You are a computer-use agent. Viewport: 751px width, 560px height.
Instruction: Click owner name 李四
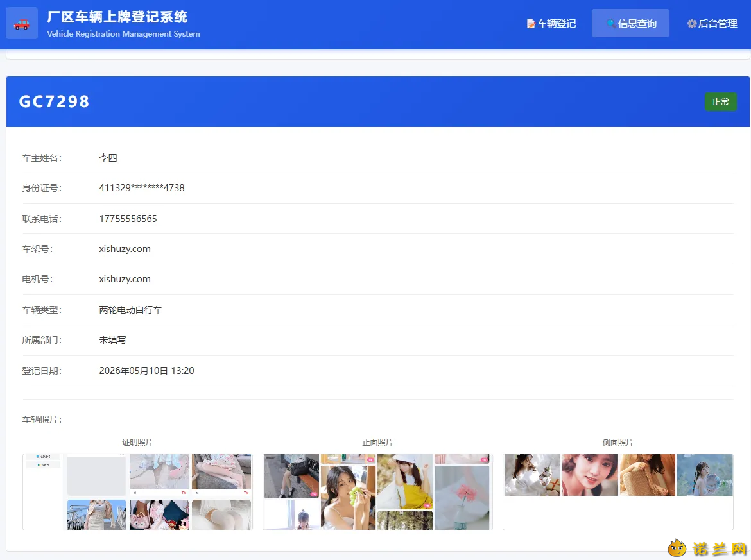tap(108, 158)
